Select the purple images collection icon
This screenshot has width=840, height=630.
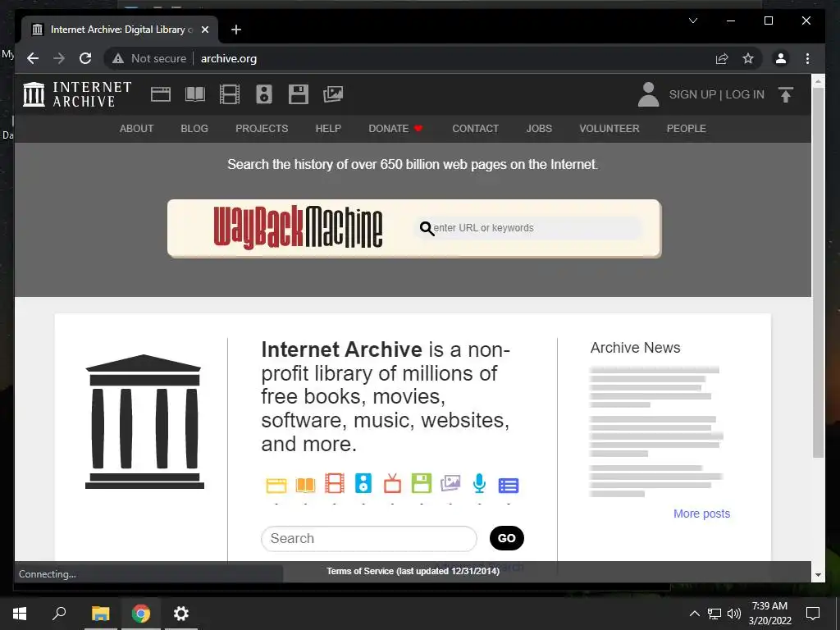coord(450,483)
